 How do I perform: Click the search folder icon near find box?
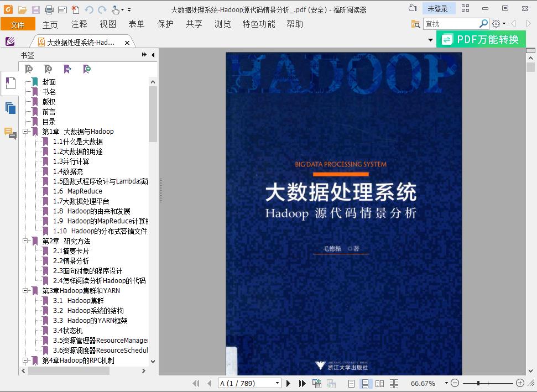coord(416,24)
